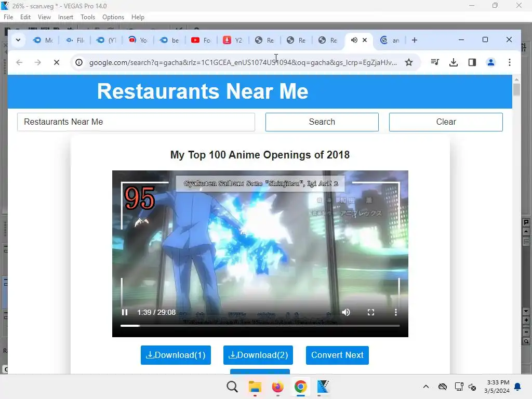Mute the tab via speaker icon

tap(354, 40)
